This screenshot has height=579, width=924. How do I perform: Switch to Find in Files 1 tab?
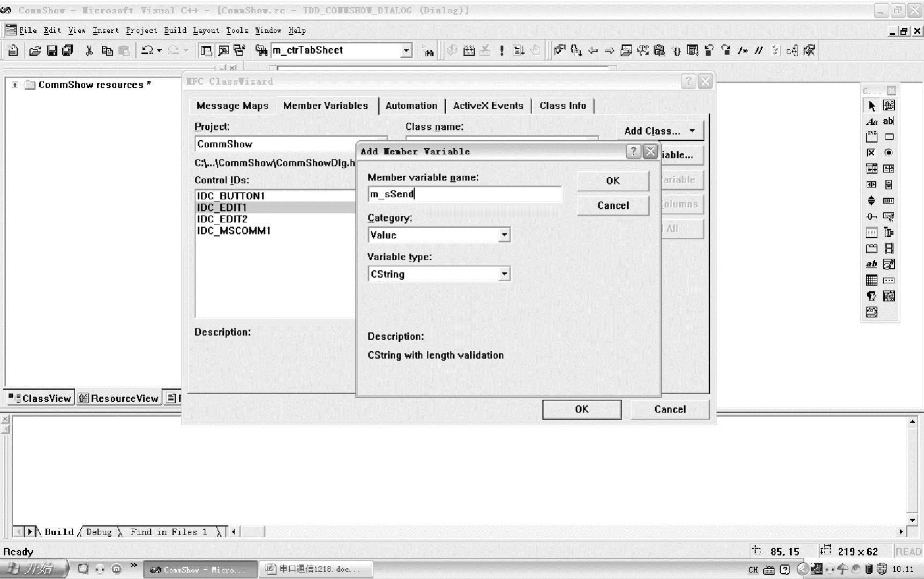(x=169, y=532)
